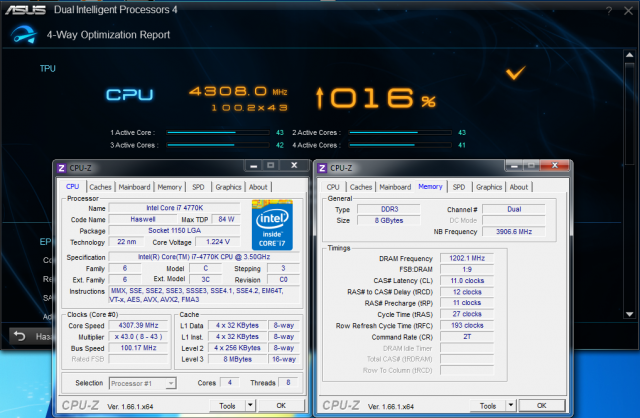Click the Row Refresh Cycle Time value 193 clocks
640x418 pixels.
tap(467, 326)
